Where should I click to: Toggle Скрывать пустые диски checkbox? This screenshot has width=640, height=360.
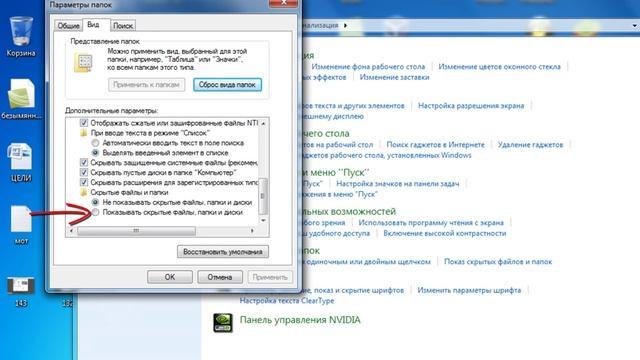pos(84,172)
